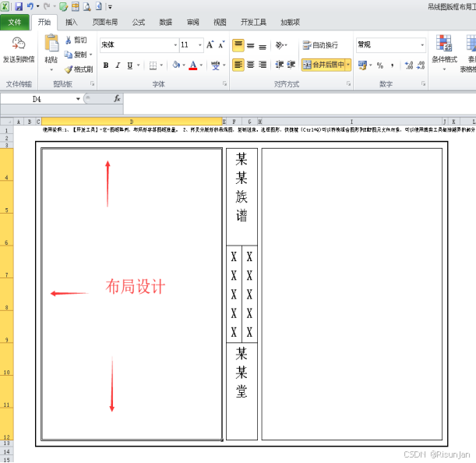Switch to 页面布局 (Page Layout) tab

click(x=105, y=22)
